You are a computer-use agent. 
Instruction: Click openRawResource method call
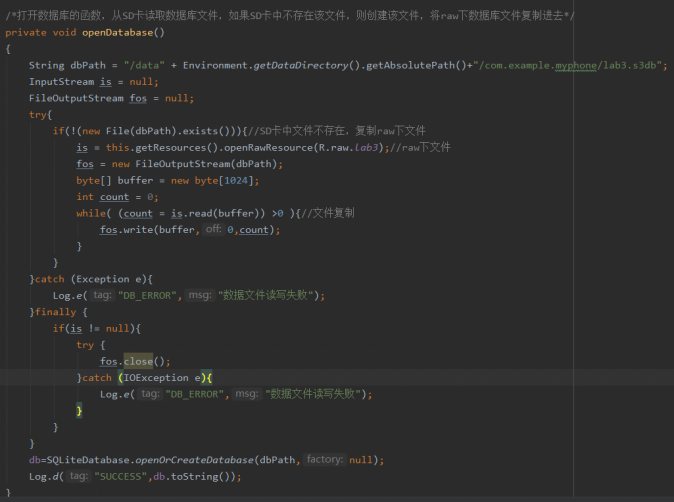click(x=268, y=147)
